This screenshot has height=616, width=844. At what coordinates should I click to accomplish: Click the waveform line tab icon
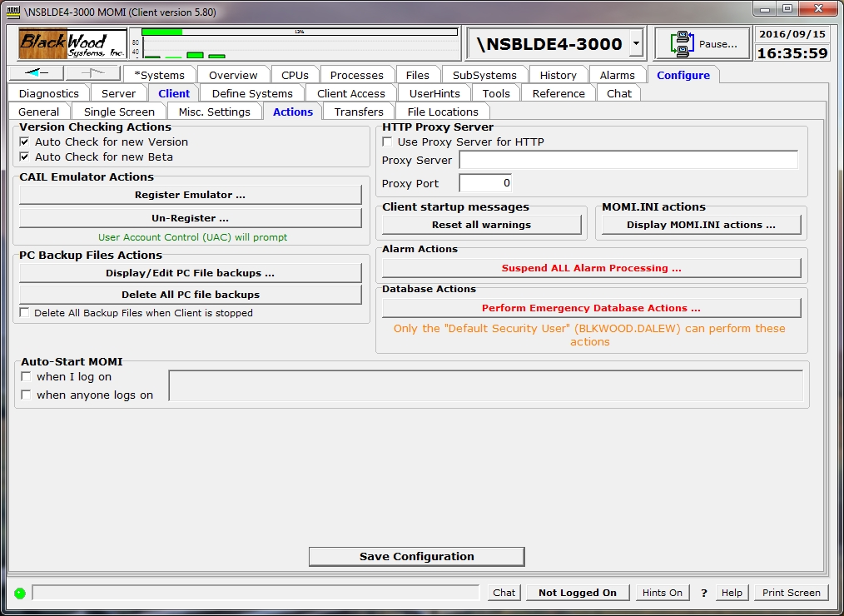[92, 74]
